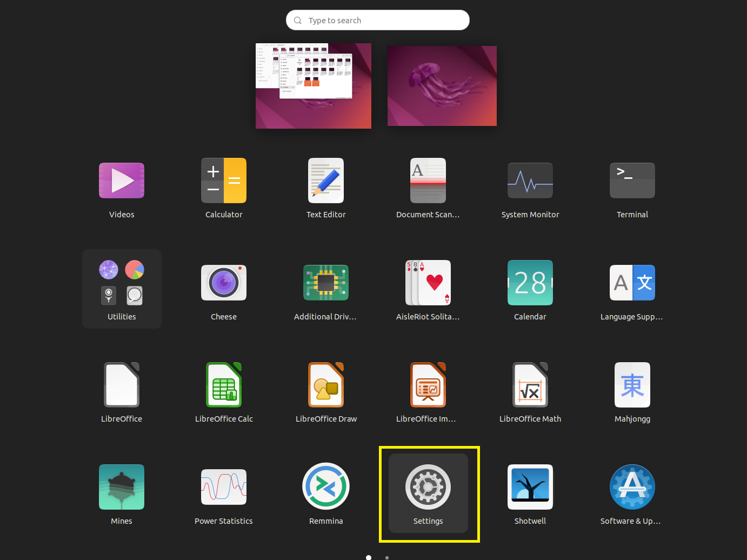Open Power Statistics
This screenshot has height=560, width=747.
(x=224, y=487)
